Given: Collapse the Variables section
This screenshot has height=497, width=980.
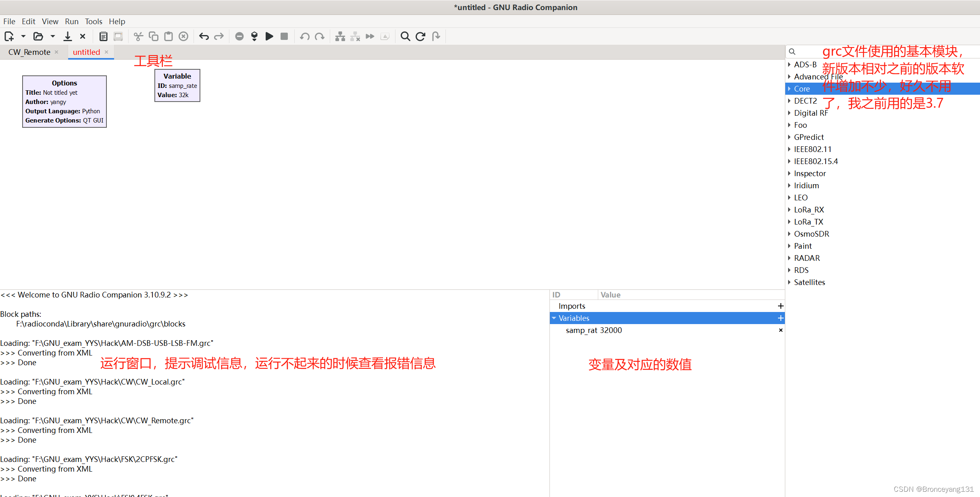Looking at the screenshot, I should (554, 318).
